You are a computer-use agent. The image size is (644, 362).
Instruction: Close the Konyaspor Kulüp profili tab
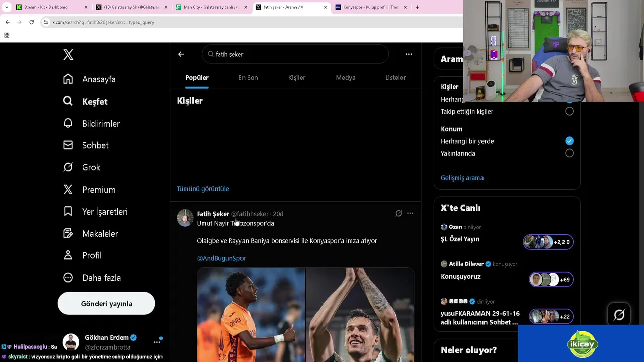point(405,7)
